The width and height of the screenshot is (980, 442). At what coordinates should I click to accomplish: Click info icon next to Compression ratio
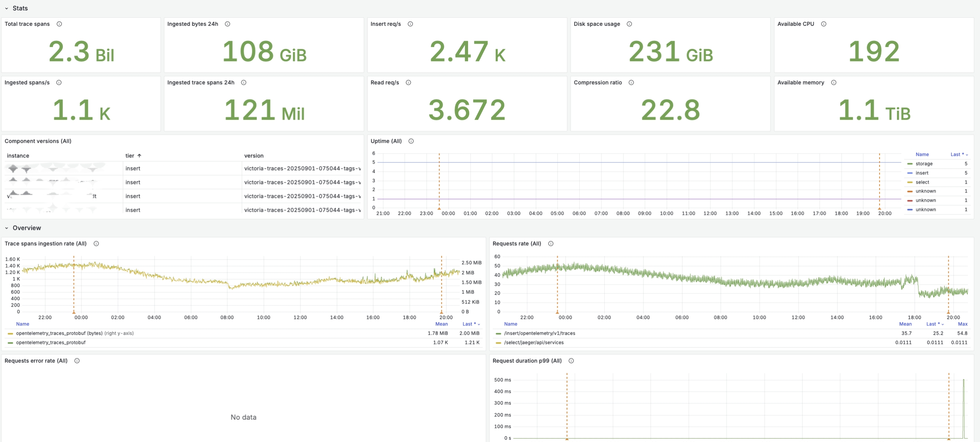[x=631, y=82]
